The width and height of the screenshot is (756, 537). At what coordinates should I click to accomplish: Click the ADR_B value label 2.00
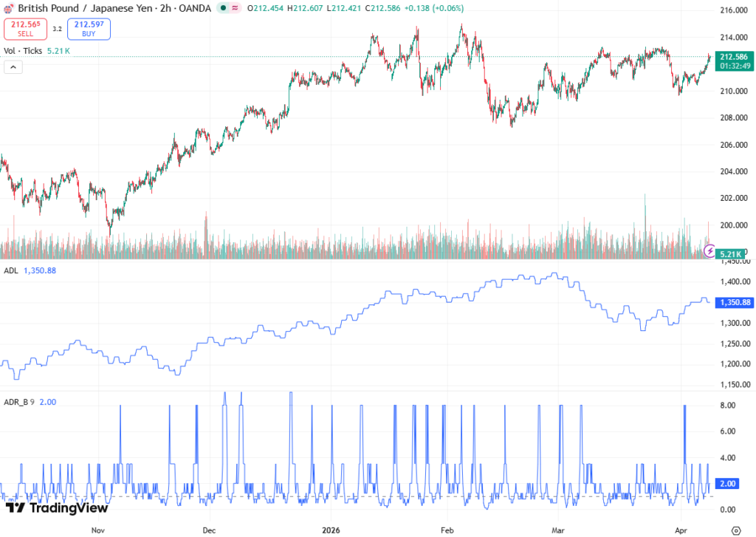tap(730, 484)
